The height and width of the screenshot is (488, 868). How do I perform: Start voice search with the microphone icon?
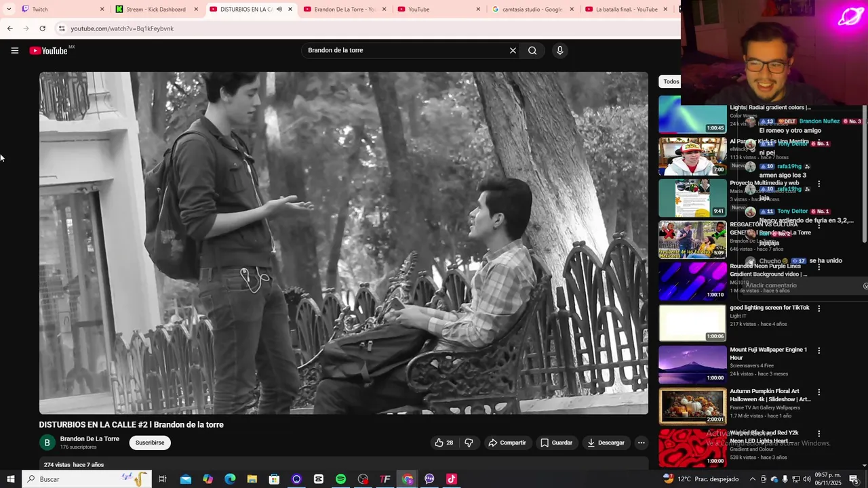coord(559,50)
